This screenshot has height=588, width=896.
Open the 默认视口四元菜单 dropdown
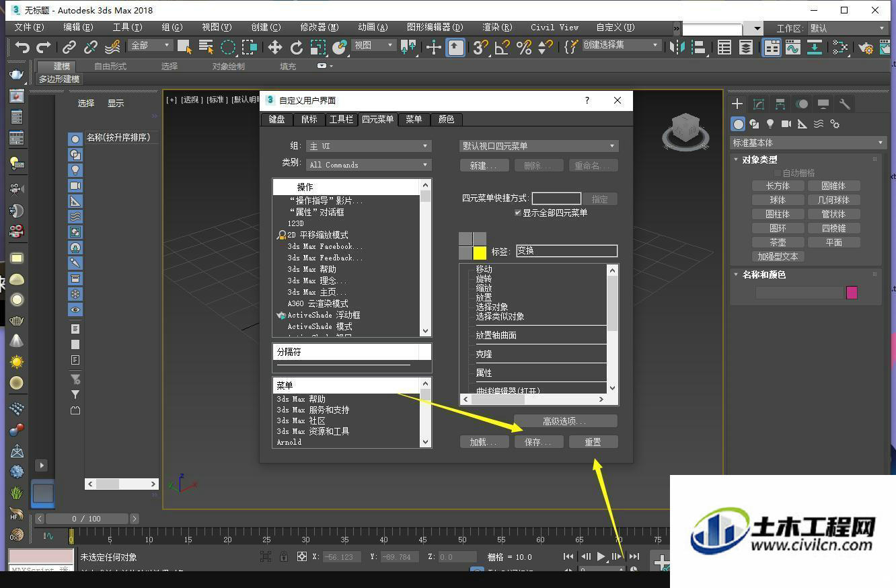point(539,146)
